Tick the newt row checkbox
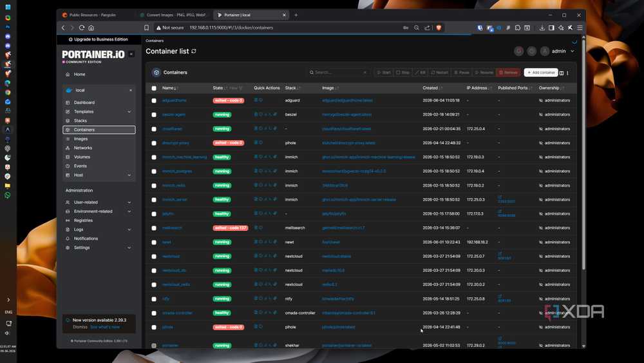 (154, 242)
